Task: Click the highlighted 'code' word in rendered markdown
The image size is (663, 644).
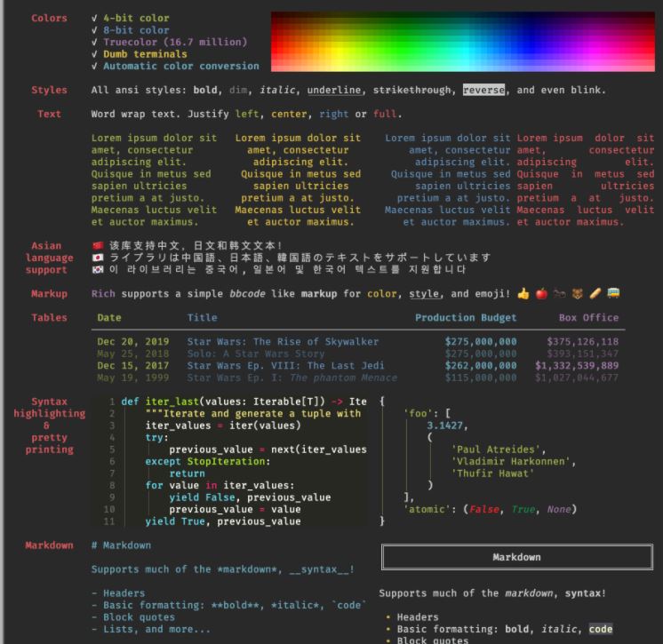Action: (601, 629)
